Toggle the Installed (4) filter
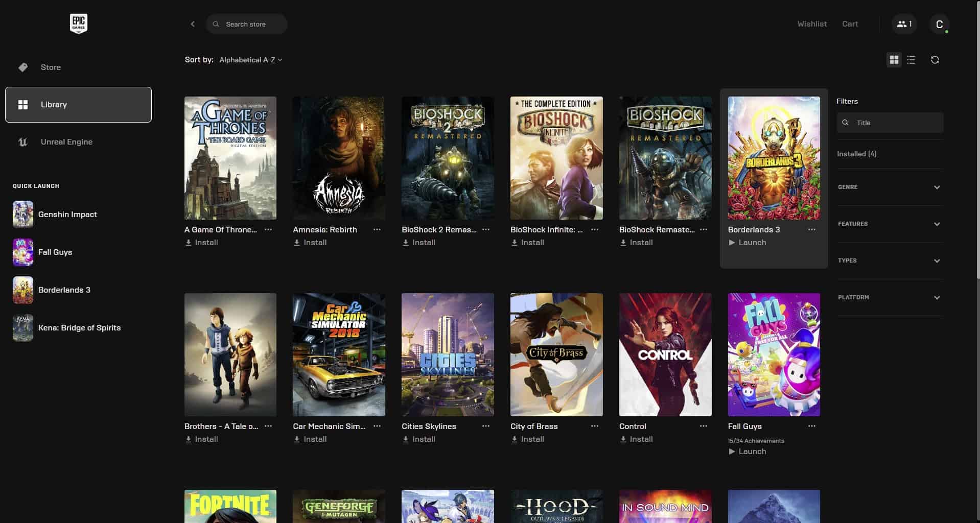 click(856, 153)
